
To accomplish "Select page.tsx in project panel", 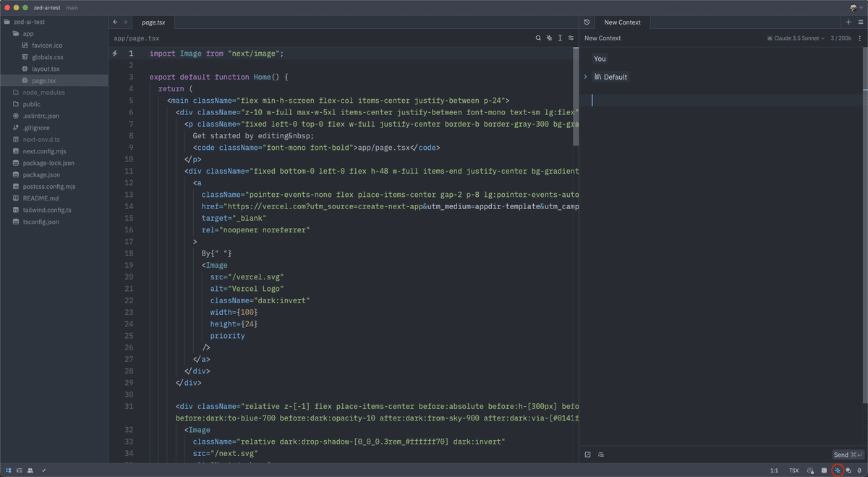I will coord(54,80).
